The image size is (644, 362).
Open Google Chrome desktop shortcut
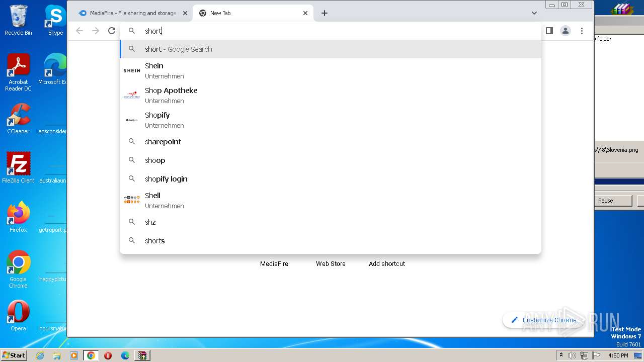click(x=18, y=269)
